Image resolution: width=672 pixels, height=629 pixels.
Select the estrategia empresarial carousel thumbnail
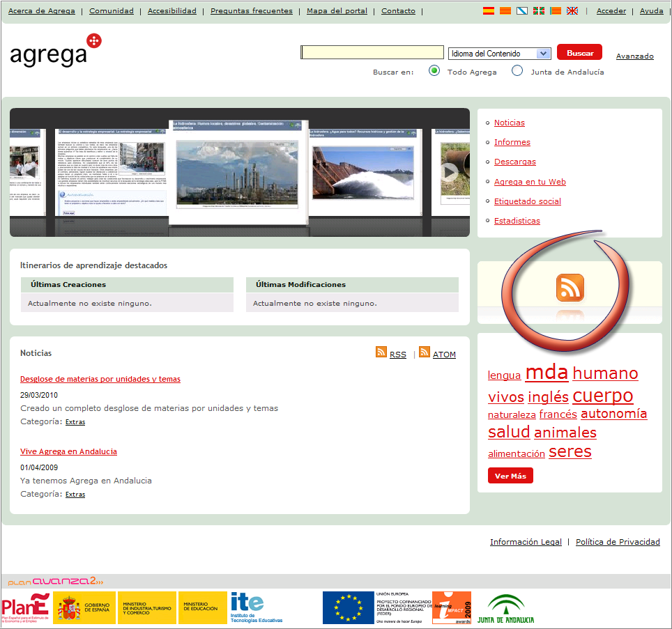pyautogui.click(x=112, y=172)
